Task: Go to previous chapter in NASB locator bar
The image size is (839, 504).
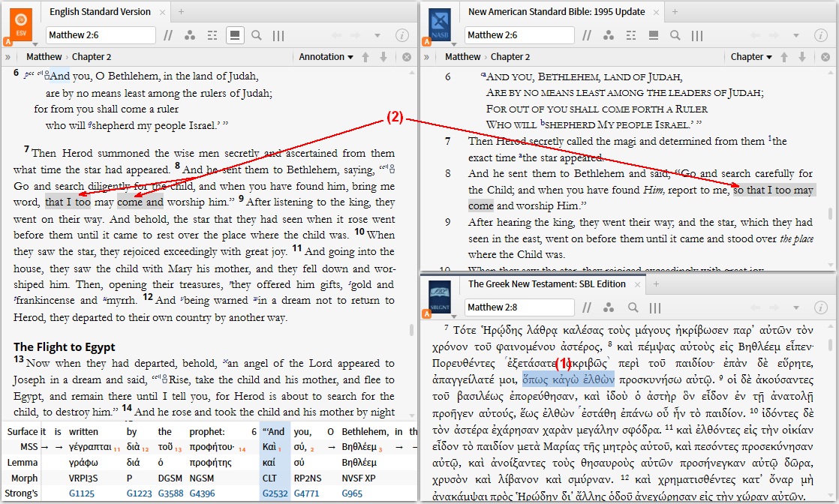Action: 784,57
